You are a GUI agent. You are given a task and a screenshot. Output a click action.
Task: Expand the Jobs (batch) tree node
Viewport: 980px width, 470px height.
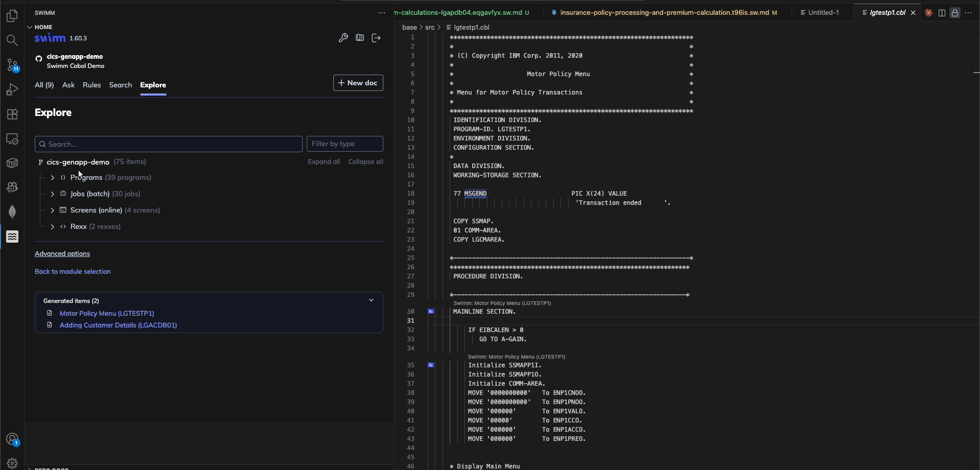point(53,194)
